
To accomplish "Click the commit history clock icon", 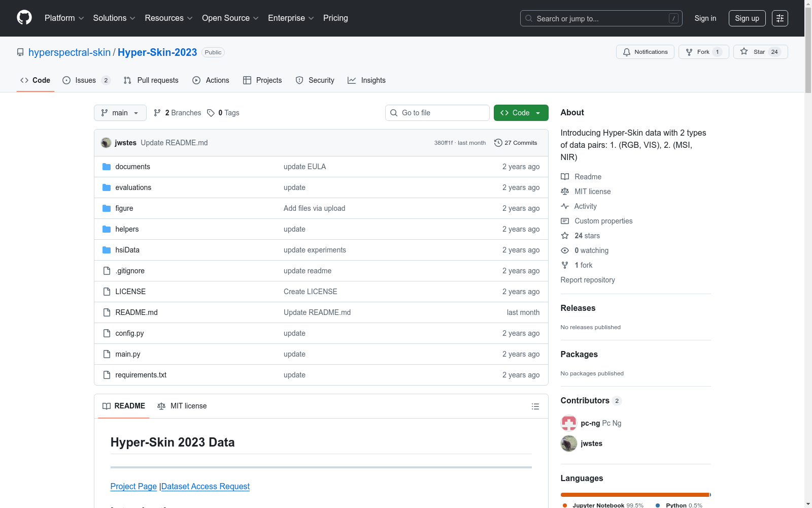I will 498,143.
